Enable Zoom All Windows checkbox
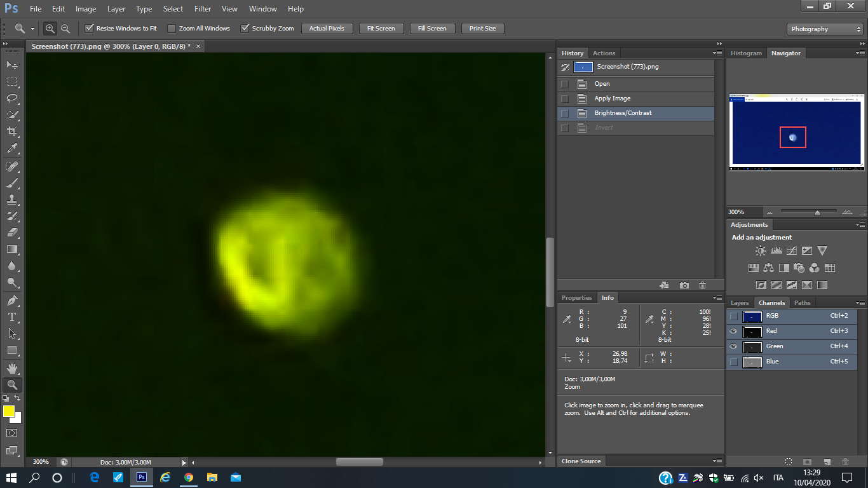The width and height of the screenshot is (868, 488). pyautogui.click(x=172, y=29)
